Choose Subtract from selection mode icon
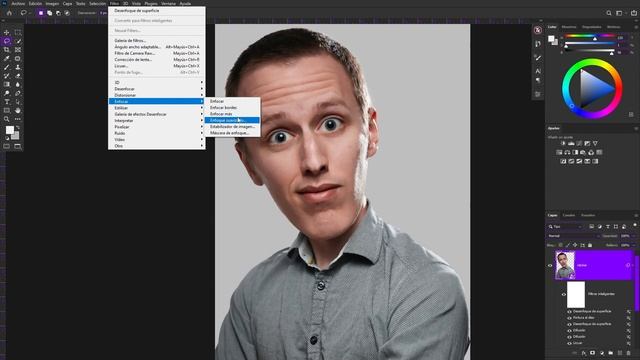640x360 pixels. coord(58,13)
